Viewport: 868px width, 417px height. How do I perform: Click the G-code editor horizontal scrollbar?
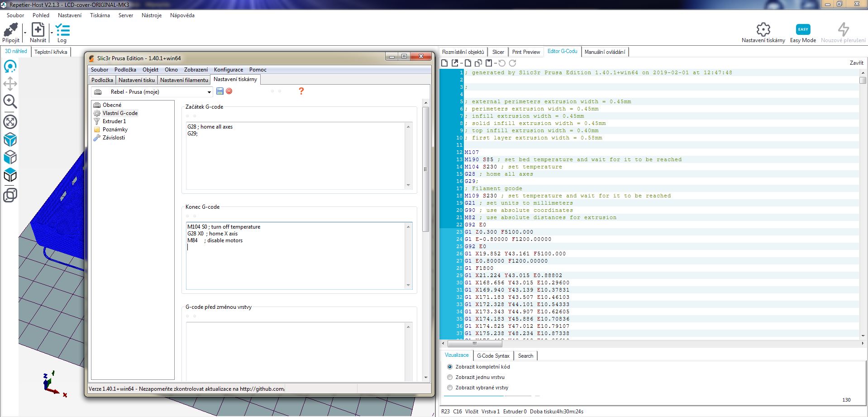coord(474,344)
